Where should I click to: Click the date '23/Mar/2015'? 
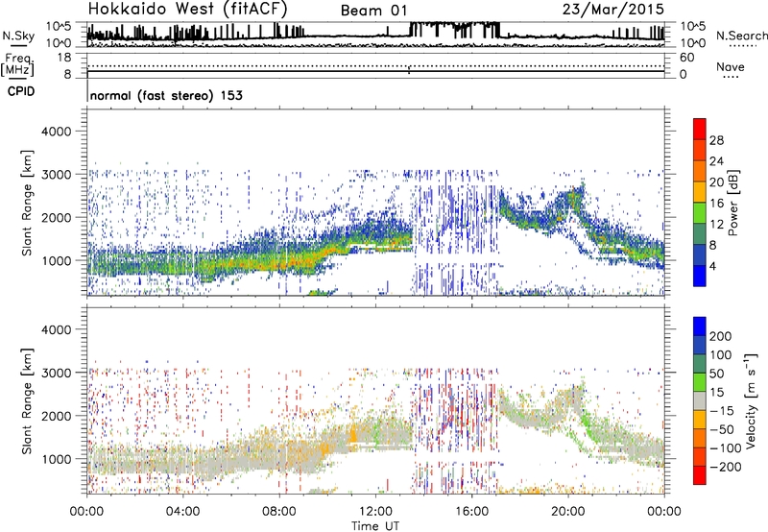(613, 10)
